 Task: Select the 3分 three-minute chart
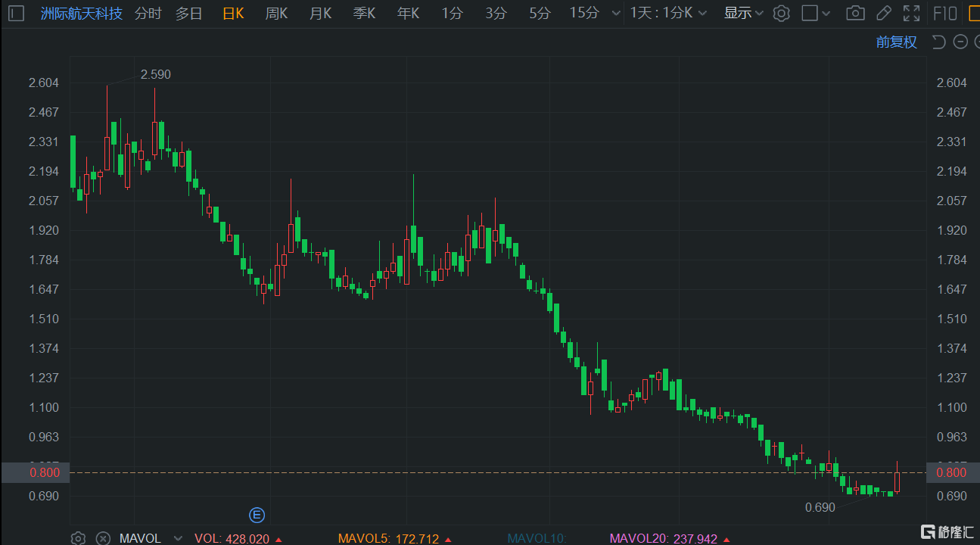(496, 13)
